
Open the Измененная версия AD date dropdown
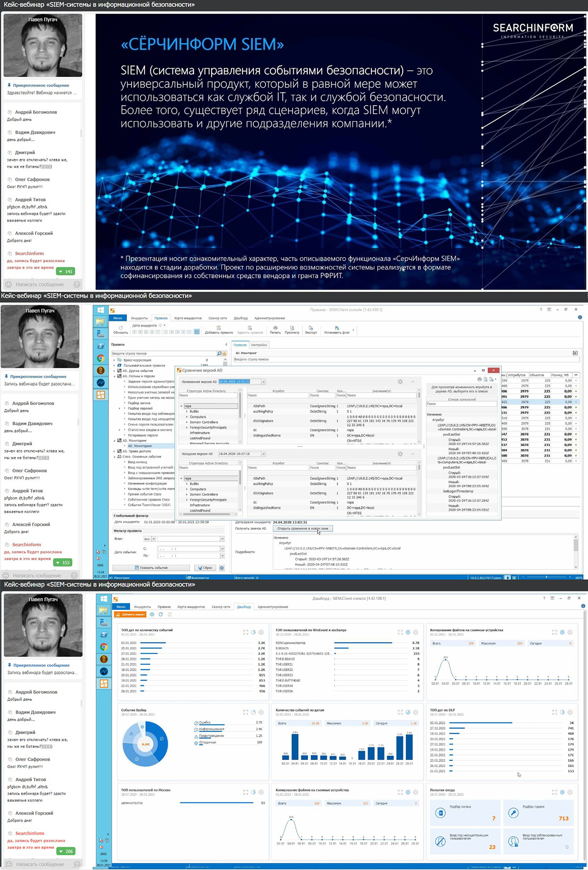click(x=264, y=382)
